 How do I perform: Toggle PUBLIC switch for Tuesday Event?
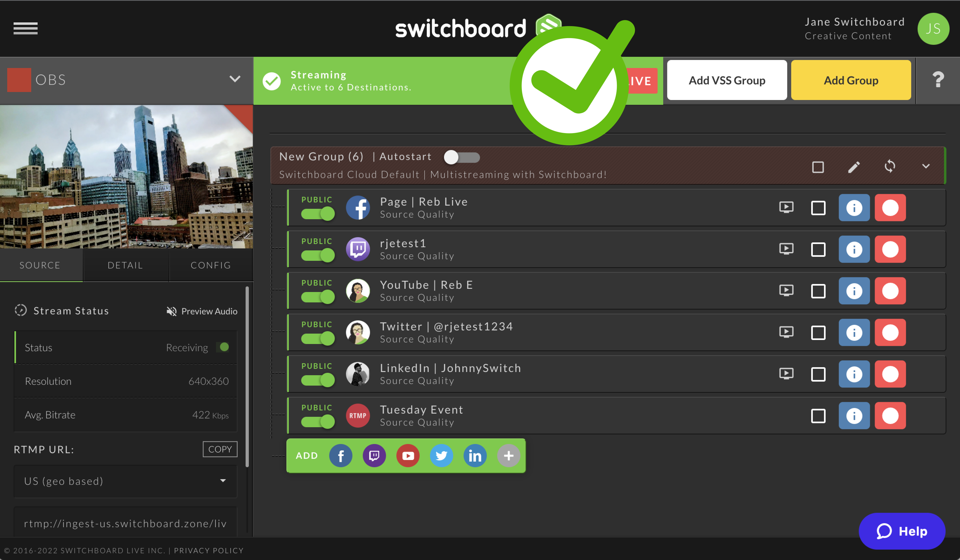pos(318,421)
